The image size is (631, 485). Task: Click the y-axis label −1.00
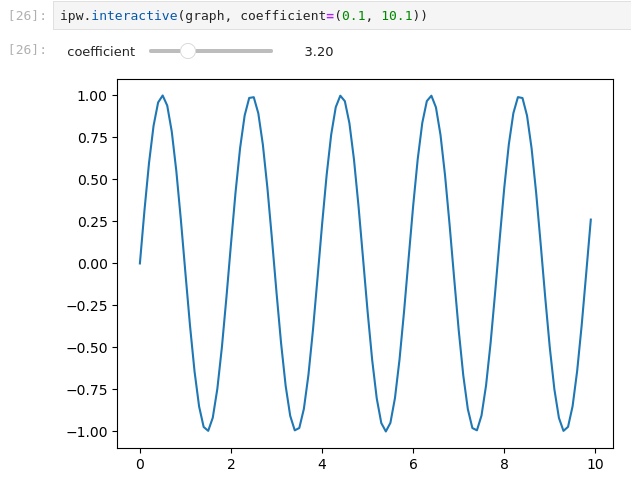tap(87, 432)
